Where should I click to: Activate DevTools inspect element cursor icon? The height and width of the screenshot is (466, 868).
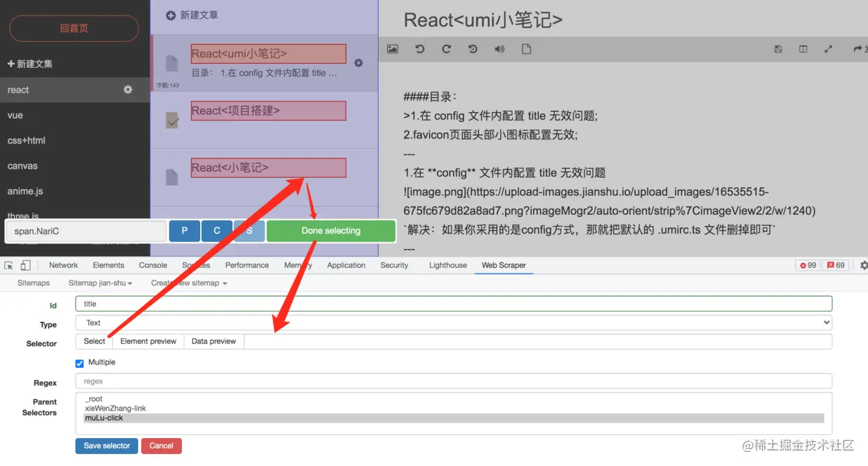tap(9, 265)
